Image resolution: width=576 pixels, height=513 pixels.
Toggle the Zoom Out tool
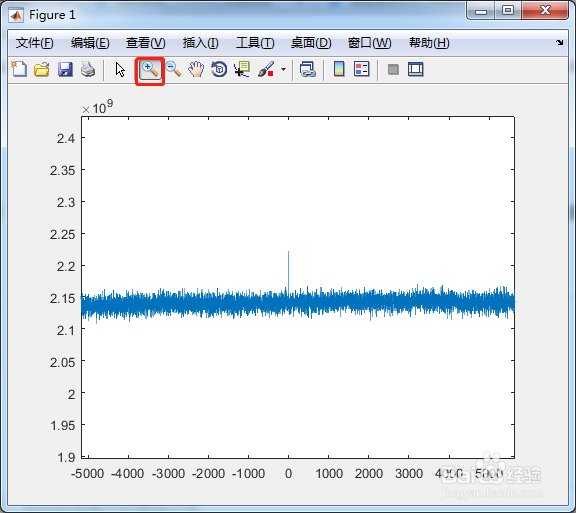click(173, 69)
